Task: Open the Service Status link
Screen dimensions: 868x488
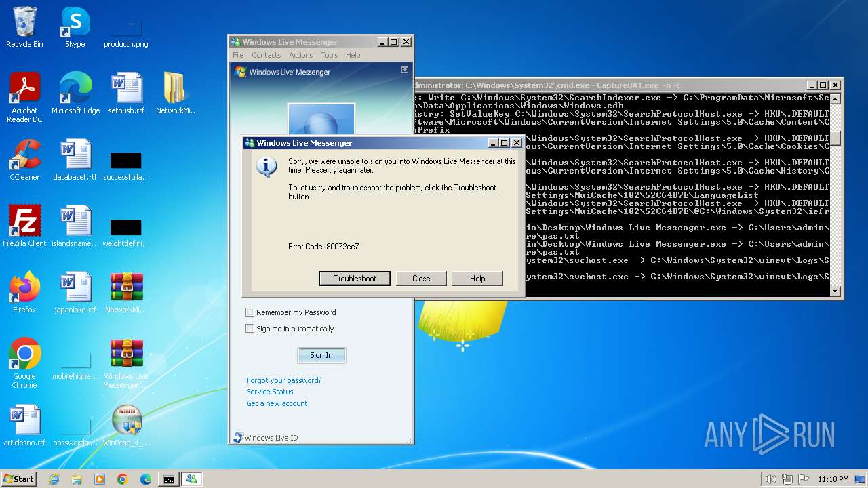Action: pyautogui.click(x=270, y=392)
